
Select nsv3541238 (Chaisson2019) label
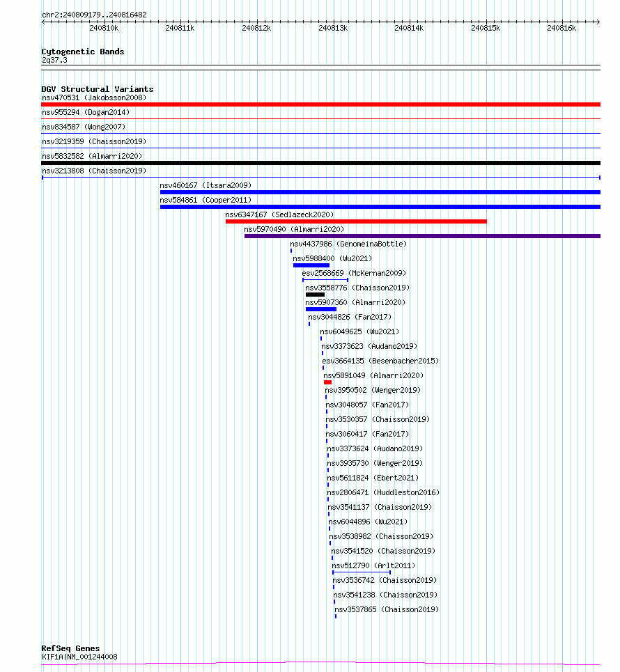(385, 593)
